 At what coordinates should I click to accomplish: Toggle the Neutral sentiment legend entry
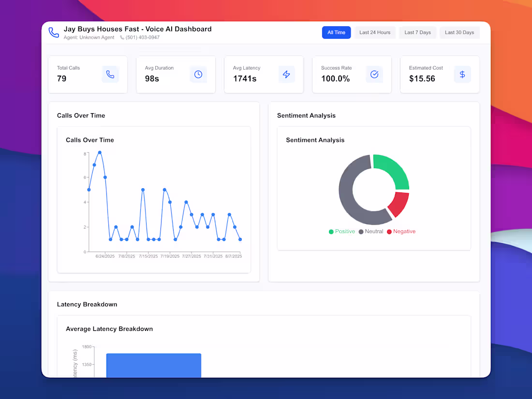(x=370, y=232)
